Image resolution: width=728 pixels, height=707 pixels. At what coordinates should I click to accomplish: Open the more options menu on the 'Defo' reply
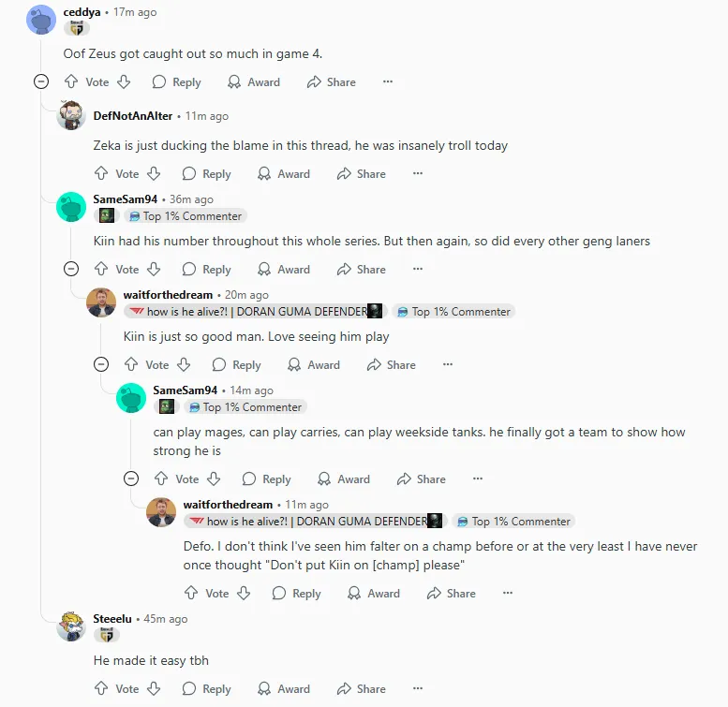[508, 593]
